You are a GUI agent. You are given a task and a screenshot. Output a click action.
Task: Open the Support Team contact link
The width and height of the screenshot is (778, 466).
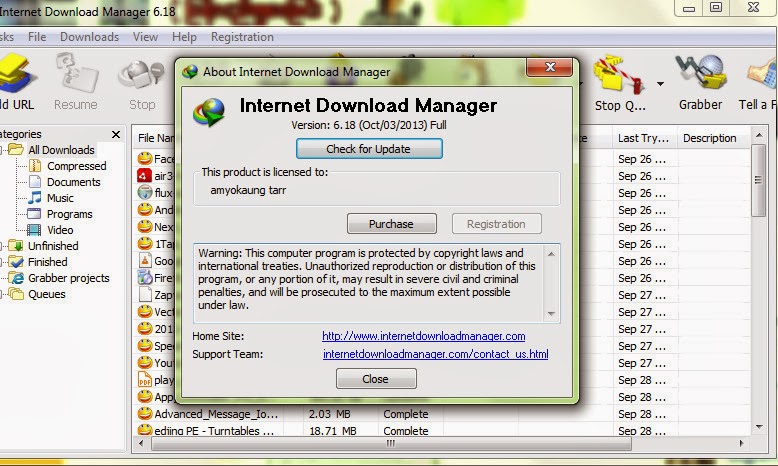pos(436,354)
